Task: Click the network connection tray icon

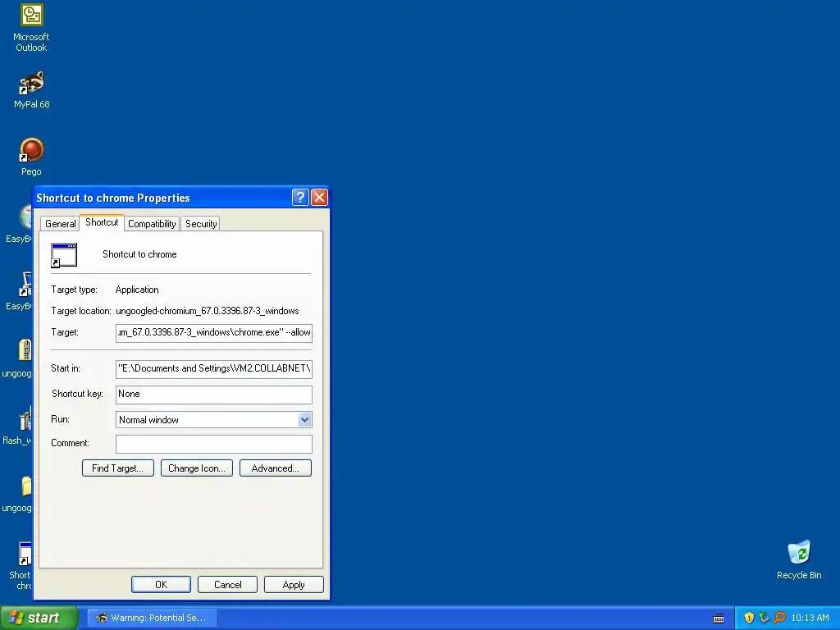Action: (764, 618)
